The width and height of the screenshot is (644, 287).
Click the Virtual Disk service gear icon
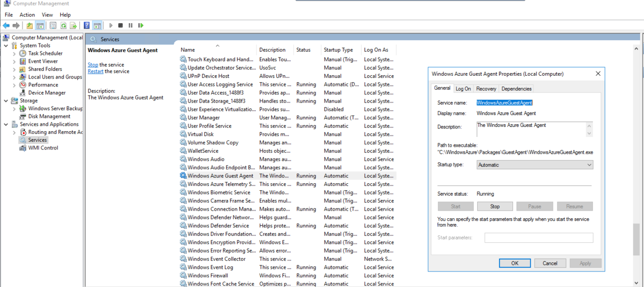coord(184,134)
